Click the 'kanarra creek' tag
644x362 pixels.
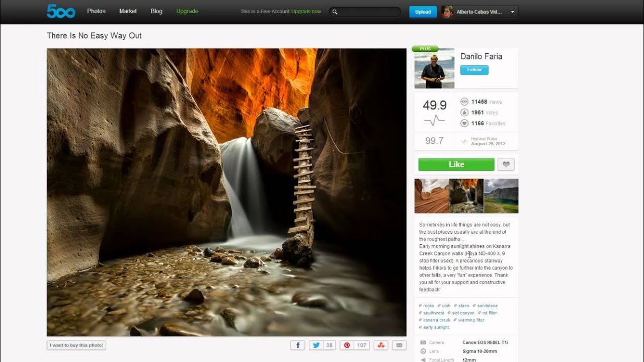437,320
